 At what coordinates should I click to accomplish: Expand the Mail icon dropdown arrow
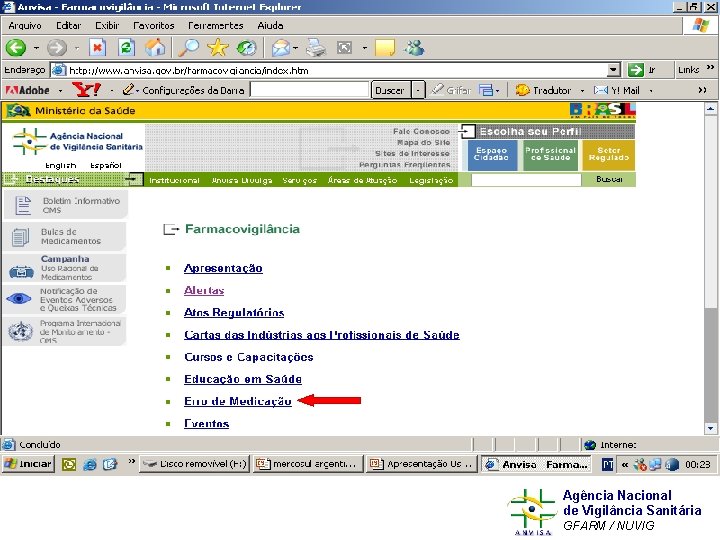296,48
